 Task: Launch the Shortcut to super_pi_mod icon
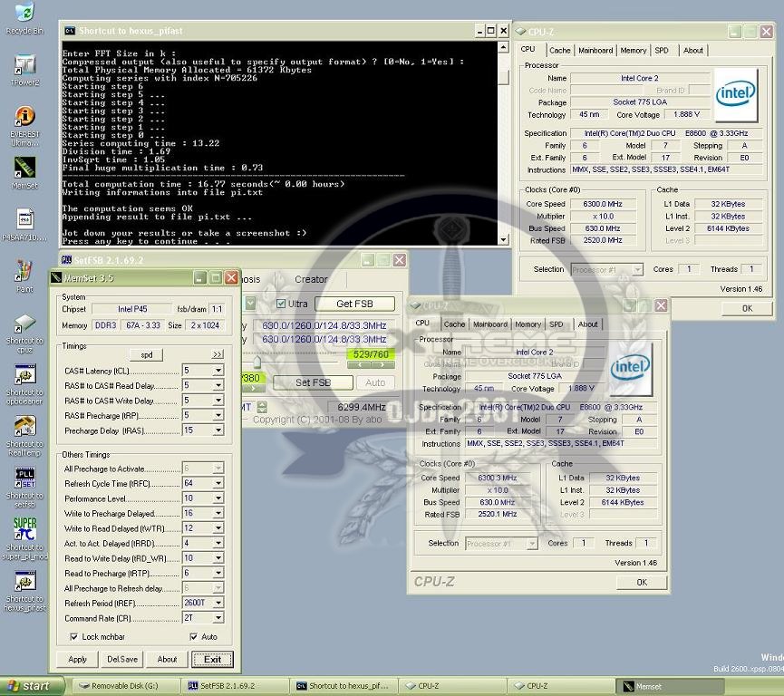(x=24, y=529)
